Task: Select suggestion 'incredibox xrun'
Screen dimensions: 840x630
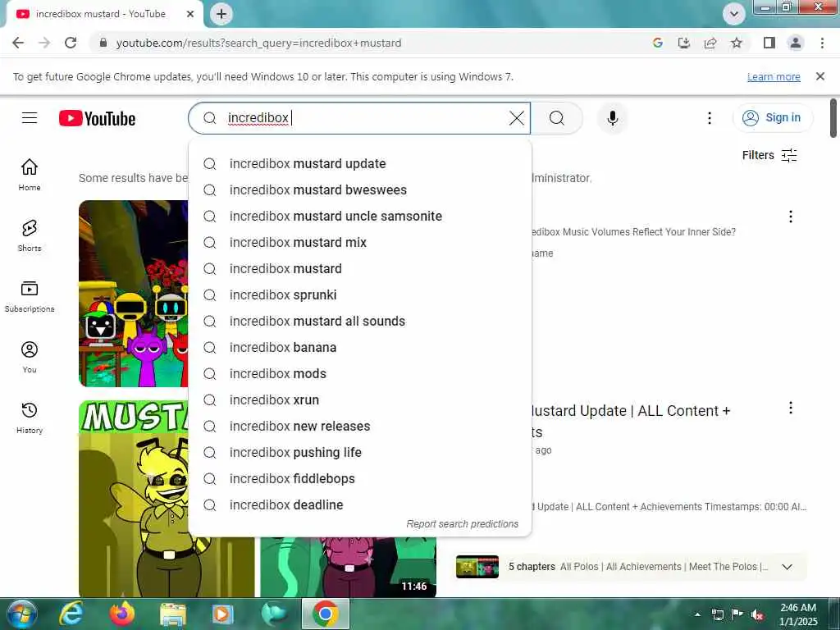Action: [360, 399]
